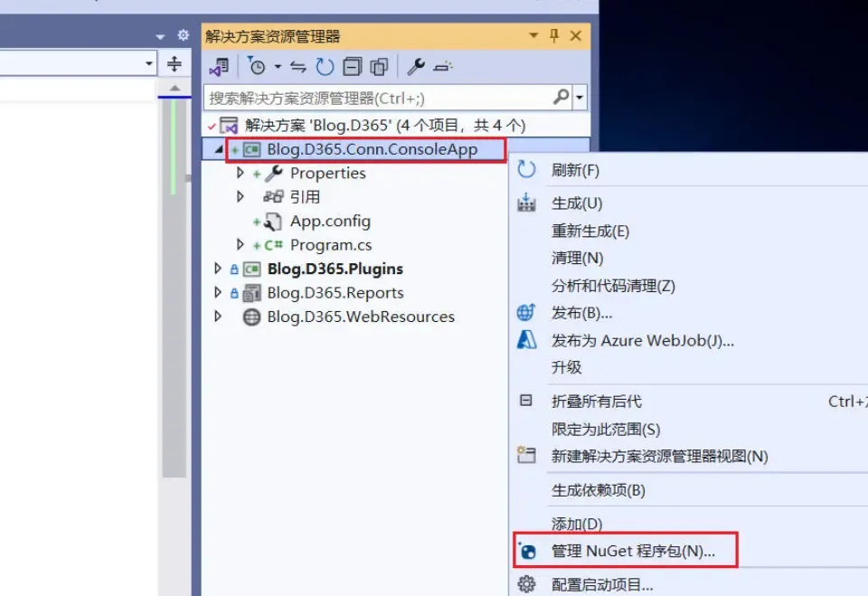Click the green C# icon beside Program.cs

coord(273,245)
